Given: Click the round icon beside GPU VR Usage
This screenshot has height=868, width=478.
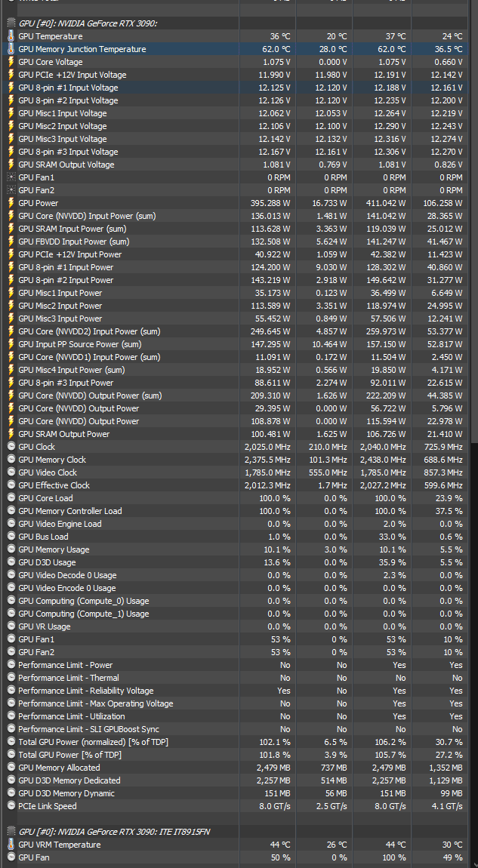Looking at the screenshot, I should point(11,626).
